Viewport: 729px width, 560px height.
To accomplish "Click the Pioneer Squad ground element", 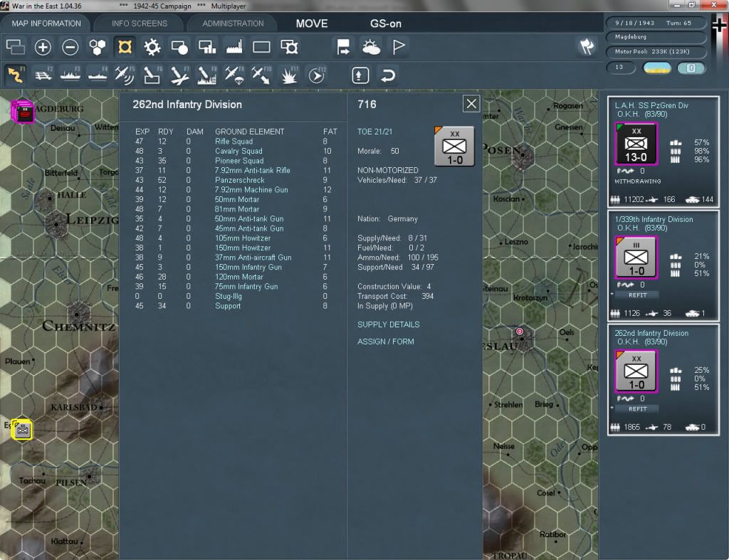I will point(239,161).
